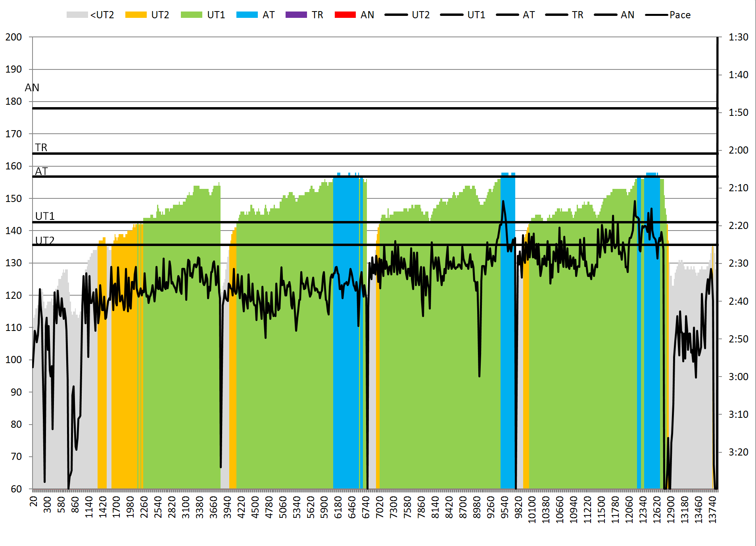Click the purple TR legend swatch
The height and width of the screenshot is (546, 756).
click(x=296, y=15)
